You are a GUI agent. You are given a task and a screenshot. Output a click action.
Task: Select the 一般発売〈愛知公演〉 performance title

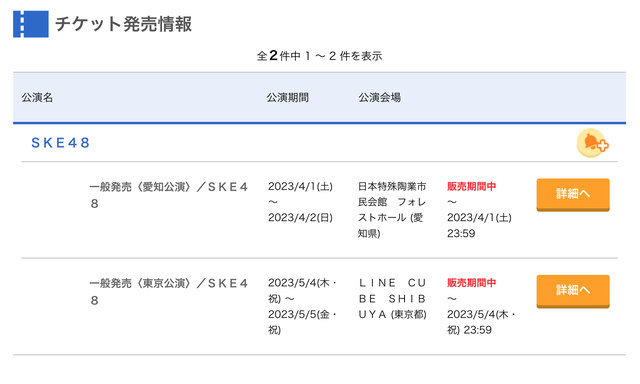point(169,195)
